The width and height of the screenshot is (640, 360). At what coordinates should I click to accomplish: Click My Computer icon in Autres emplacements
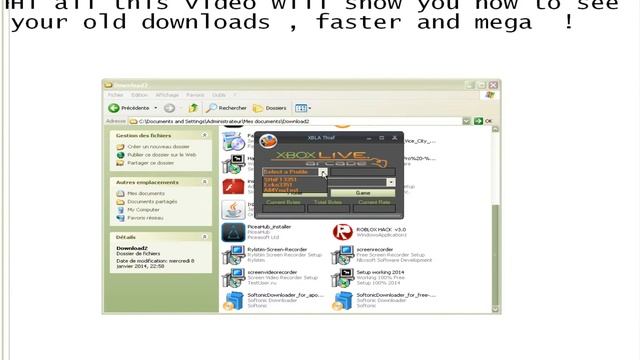[120, 210]
